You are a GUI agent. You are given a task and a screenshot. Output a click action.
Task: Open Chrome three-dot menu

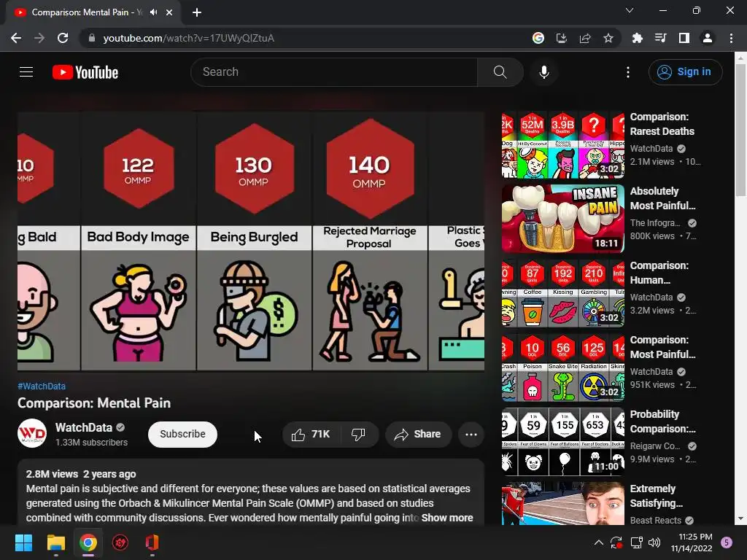(731, 38)
